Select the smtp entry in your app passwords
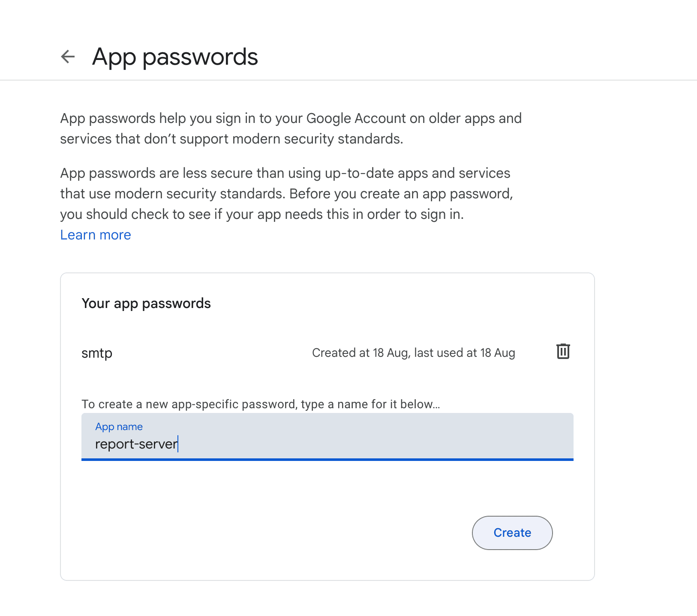The width and height of the screenshot is (697, 616). click(96, 353)
